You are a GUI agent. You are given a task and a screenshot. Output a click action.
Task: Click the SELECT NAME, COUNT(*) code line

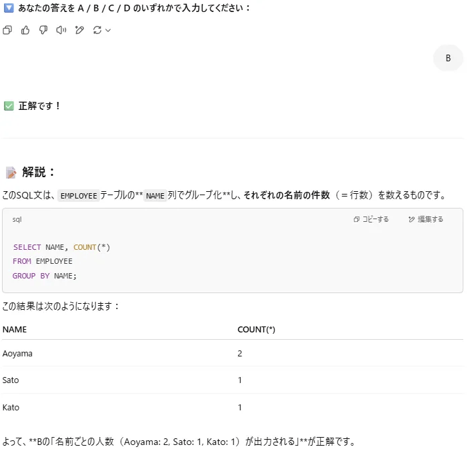click(61, 247)
